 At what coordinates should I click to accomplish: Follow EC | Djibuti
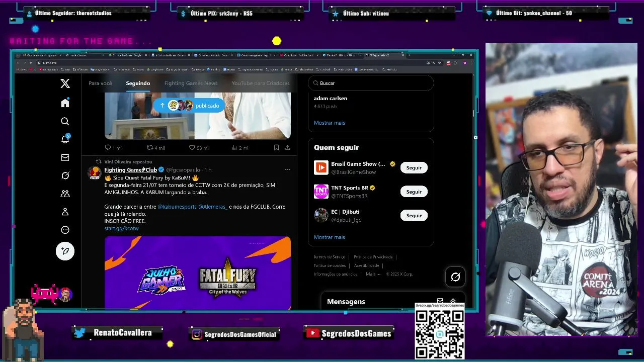[x=414, y=215]
